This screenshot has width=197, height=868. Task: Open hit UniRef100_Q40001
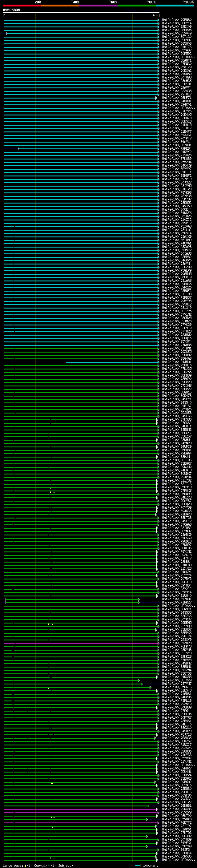tap(176, 101)
